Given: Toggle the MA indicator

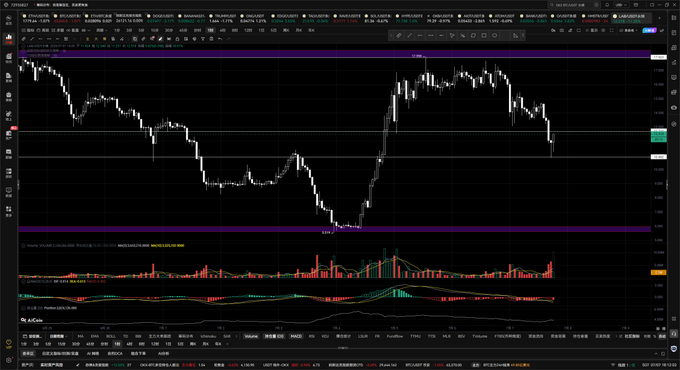Looking at the screenshot, I should 81,336.
